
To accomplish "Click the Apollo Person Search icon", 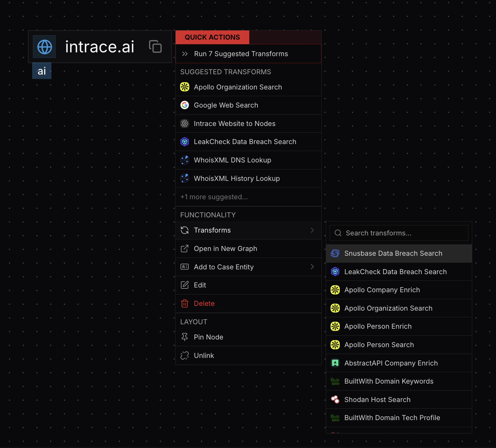I will [x=335, y=345].
